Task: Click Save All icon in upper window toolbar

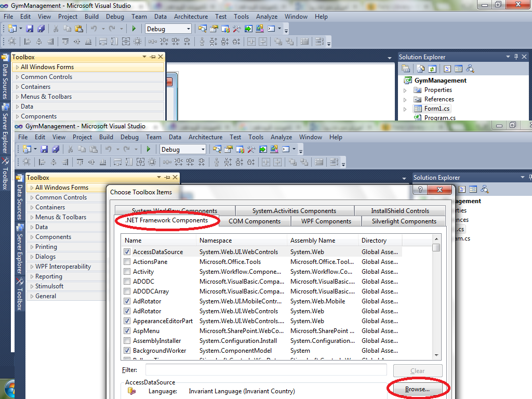Action: click(x=41, y=29)
